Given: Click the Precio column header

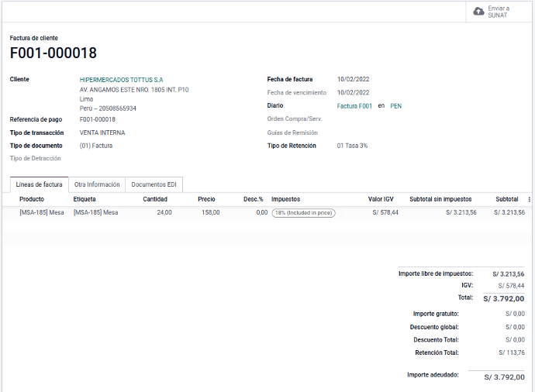Looking at the screenshot, I should (x=206, y=199).
